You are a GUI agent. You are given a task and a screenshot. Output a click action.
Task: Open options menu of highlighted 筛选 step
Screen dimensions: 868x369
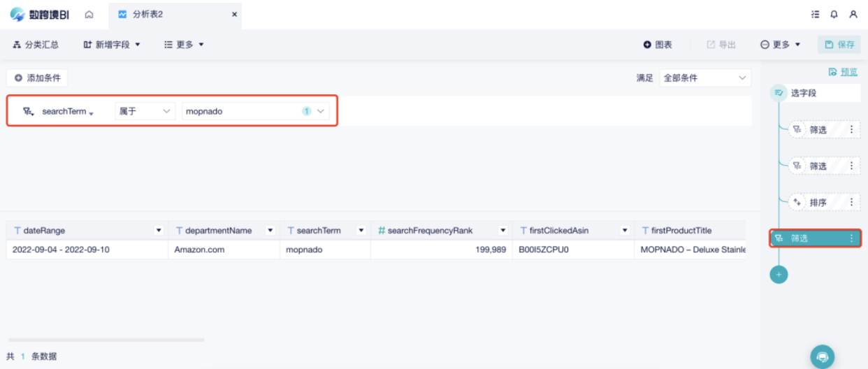[x=851, y=238]
